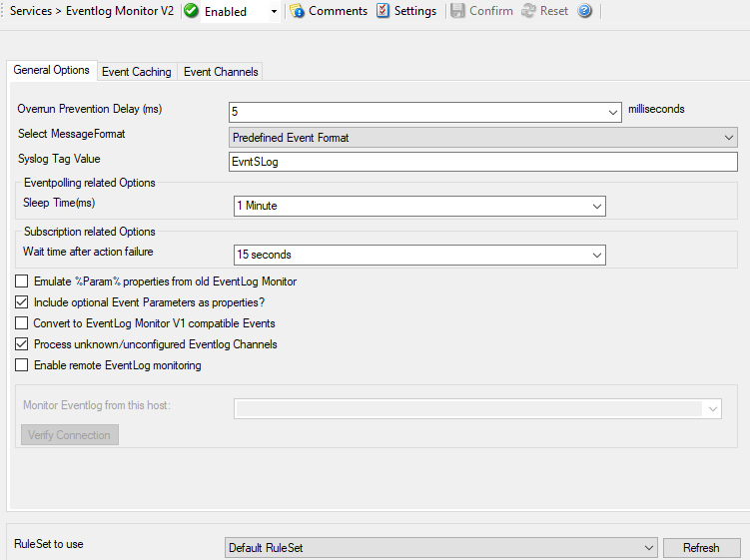Enable remote EventLog monitoring checkbox
This screenshot has width=750, height=560.
tap(22, 365)
